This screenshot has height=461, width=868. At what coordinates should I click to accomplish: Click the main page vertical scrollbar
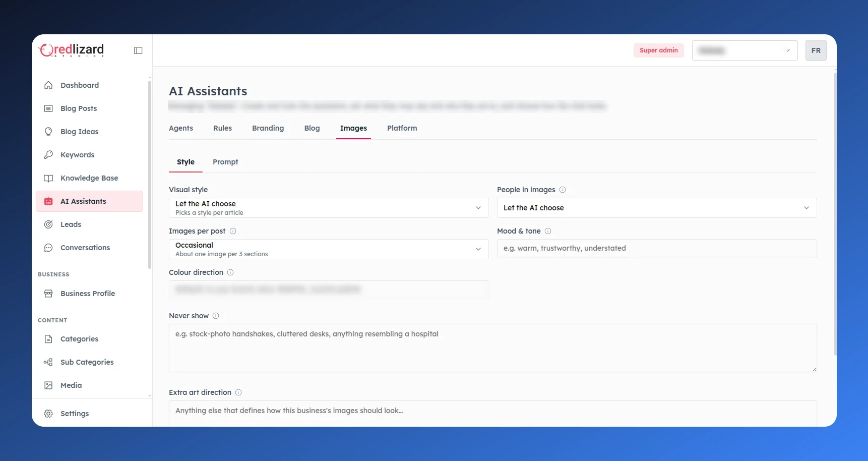[835, 214]
